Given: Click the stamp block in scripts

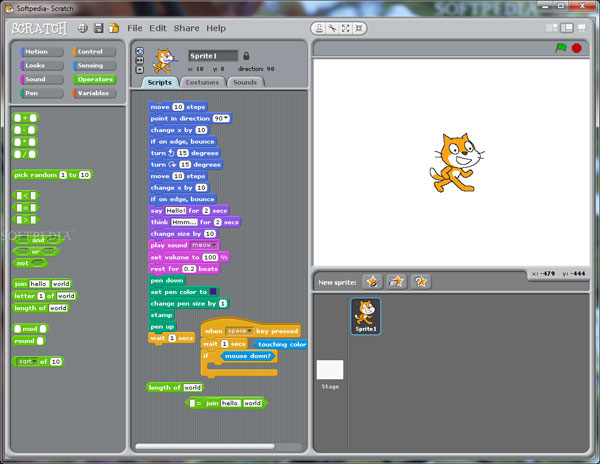Looking at the screenshot, I should click(161, 315).
